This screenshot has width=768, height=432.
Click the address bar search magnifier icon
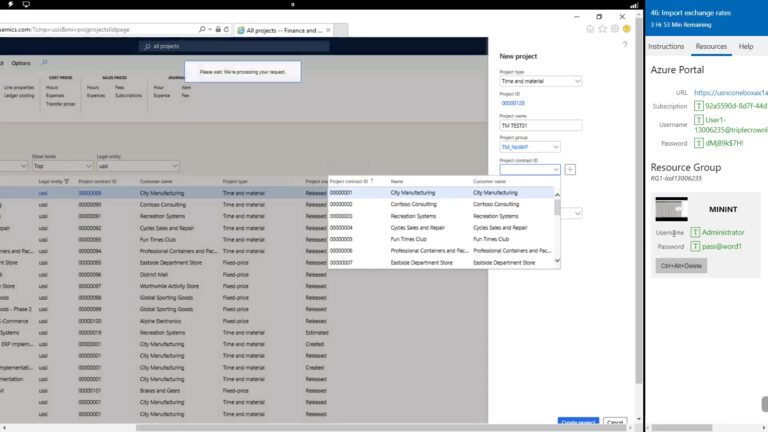(x=202, y=29)
